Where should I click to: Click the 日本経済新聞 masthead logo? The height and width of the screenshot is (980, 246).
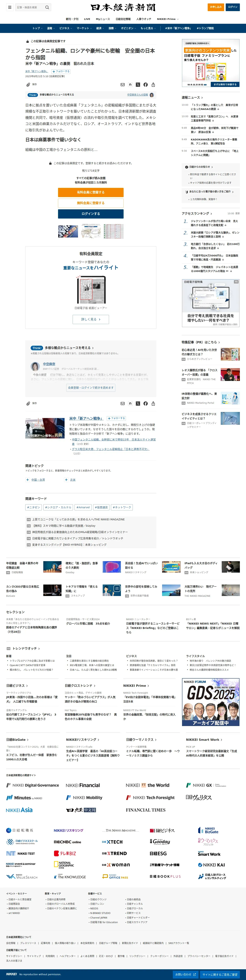123,7
